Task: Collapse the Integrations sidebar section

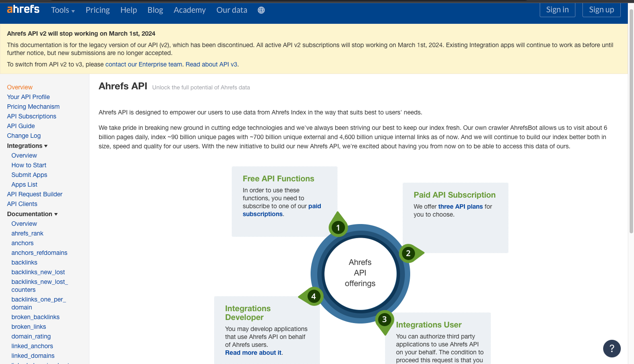Action: 27,146
